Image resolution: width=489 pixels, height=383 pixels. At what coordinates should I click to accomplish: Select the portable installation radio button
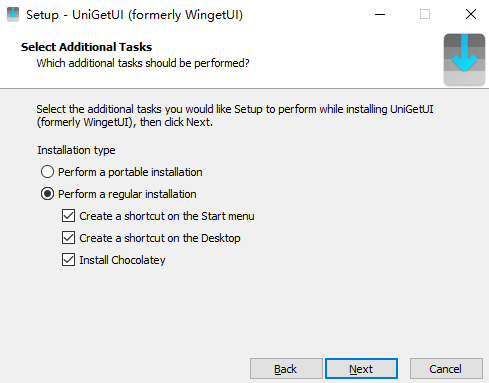[47, 172]
